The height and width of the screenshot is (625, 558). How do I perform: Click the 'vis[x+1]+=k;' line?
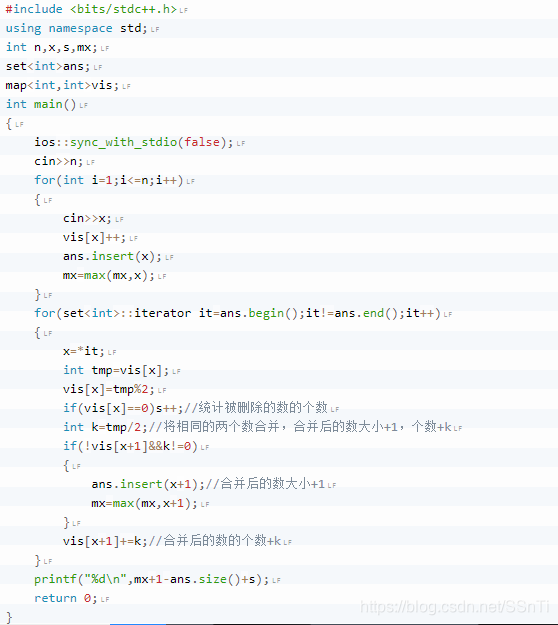[x=172, y=541]
